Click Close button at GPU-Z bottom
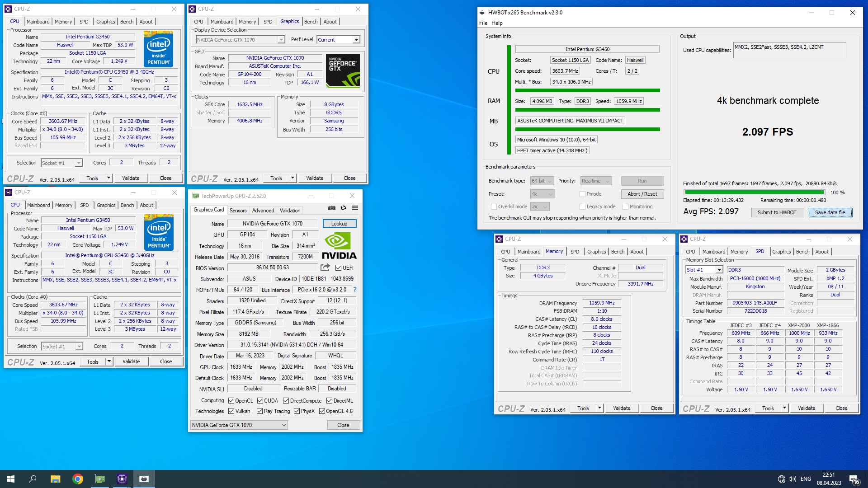 (343, 425)
